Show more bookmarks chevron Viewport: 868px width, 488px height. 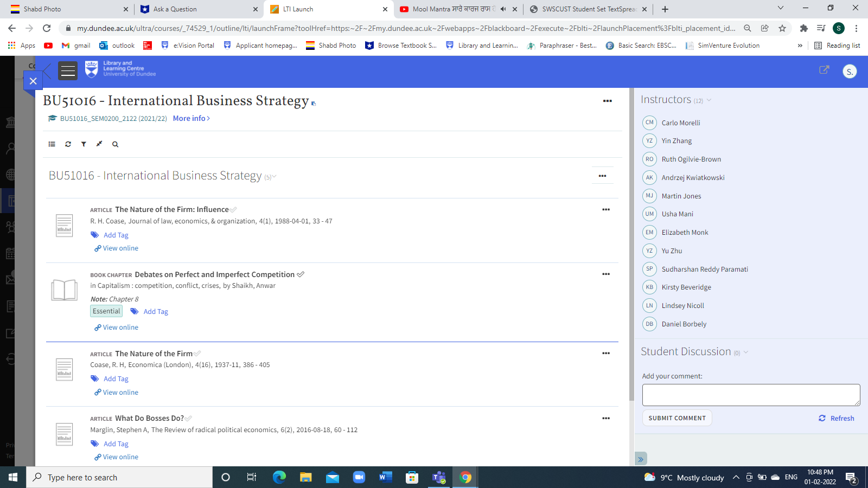(x=800, y=46)
